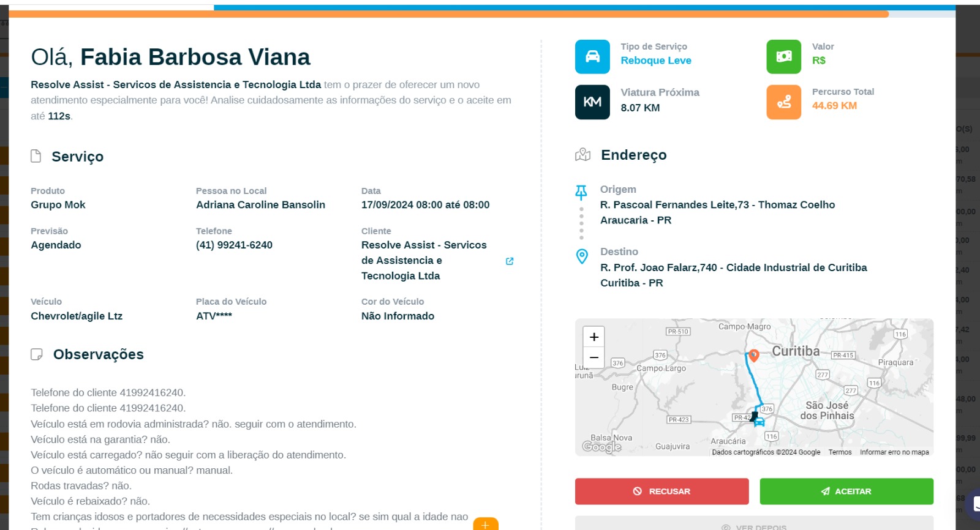Image resolution: width=980 pixels, height=530 pixels.
Task: Click the destination address R. Prof. Joao Falarz,740
Action: coord(733,275)
